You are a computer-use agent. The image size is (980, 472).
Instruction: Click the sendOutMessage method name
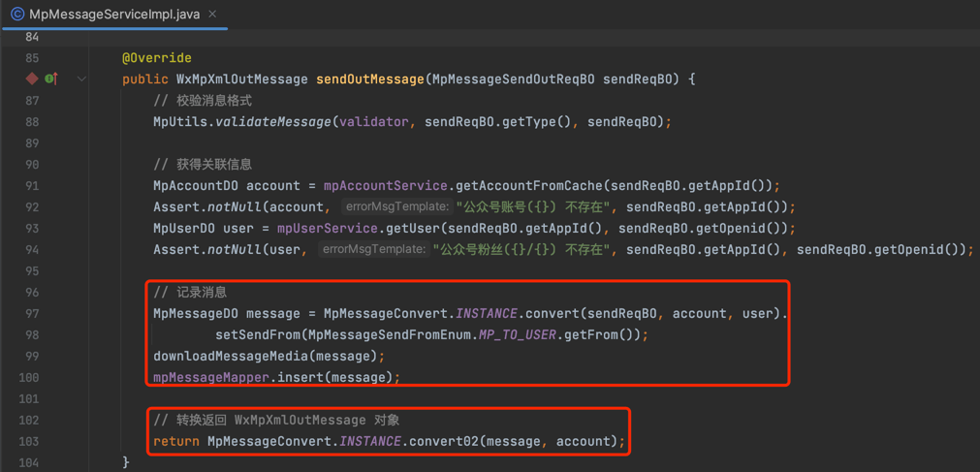click(369, 79)
